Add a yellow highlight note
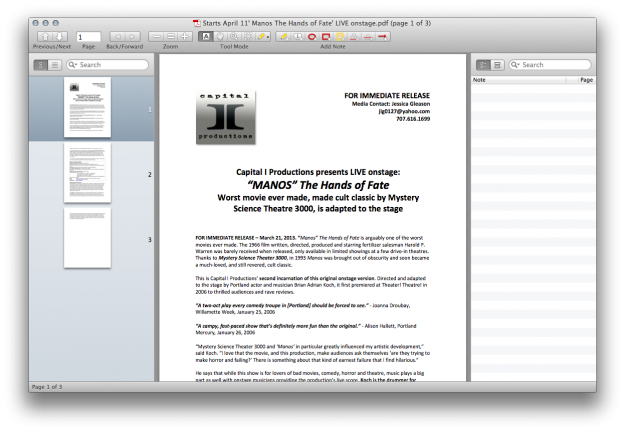Viewport: 625px width, 432px height. 340,37
